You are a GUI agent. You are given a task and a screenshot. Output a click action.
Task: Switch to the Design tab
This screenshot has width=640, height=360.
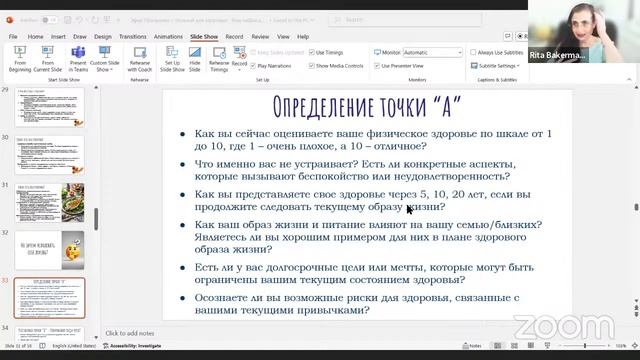(x=103, y=36)
